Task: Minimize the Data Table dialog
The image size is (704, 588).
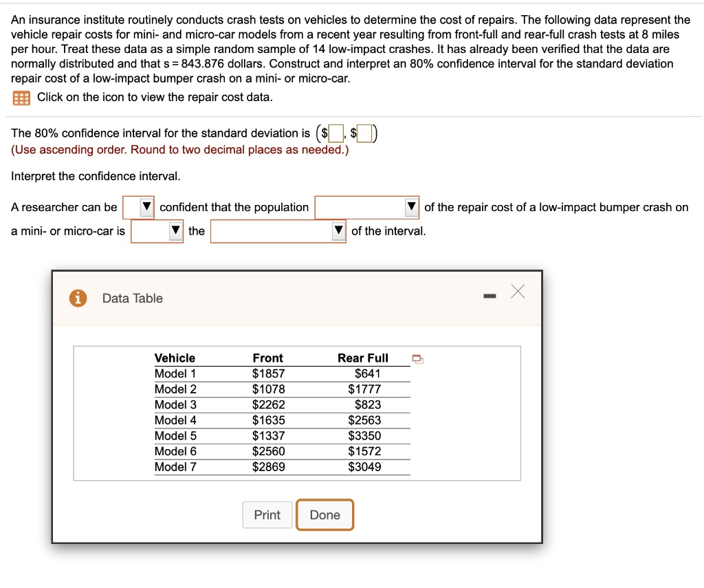Action: [x=489, y=296]
